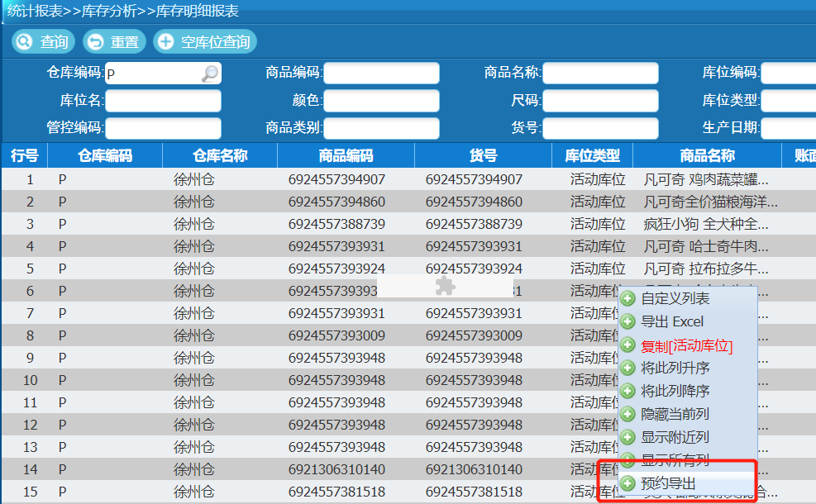
Task: Click 商品编码 cell 6924557381518 in row 15
Action: click(x=336, y=492)
